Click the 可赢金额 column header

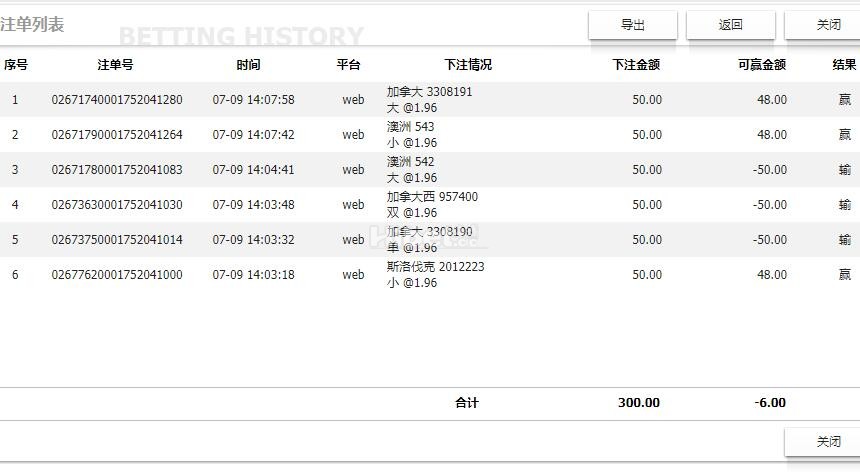pos(761,65)
